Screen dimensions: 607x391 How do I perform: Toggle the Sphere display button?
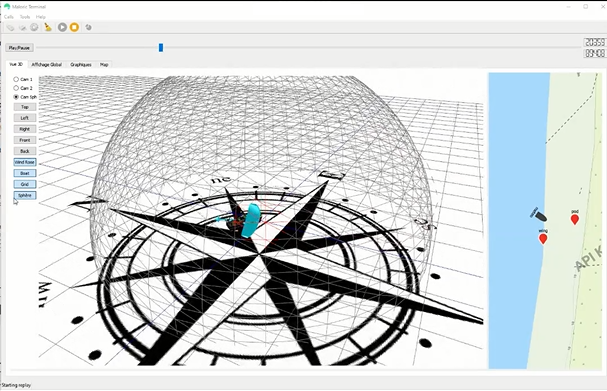pyautogui.click(x=25, y=196)
